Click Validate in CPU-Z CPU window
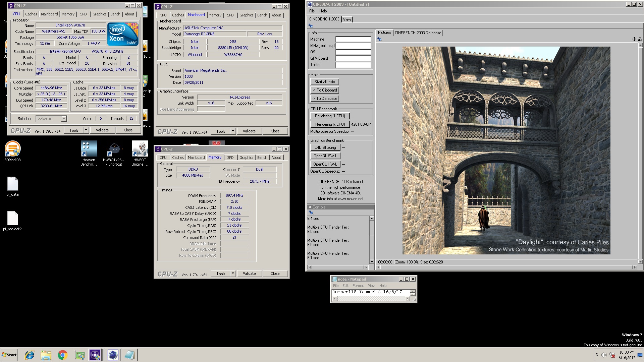 [102, 130]
